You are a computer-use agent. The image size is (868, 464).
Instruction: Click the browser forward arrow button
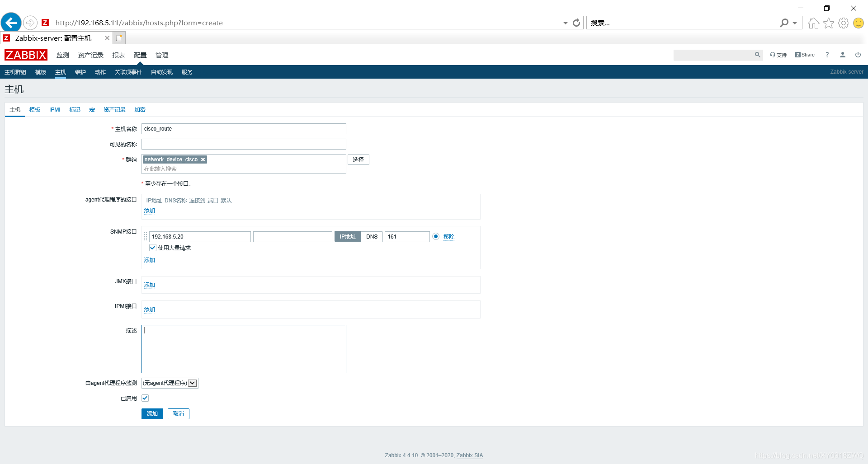tap(30, 23)
